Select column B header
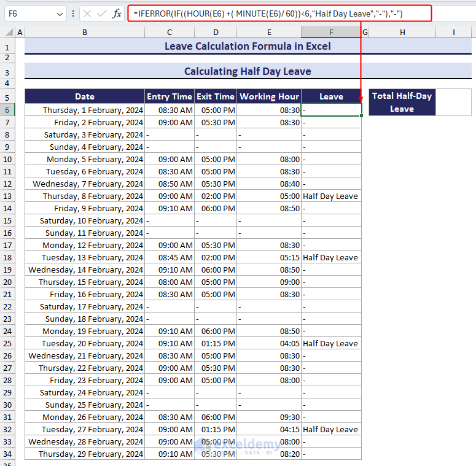Viewport: 476px width, 466px height. pyautogui.click(x=85, y=32)
